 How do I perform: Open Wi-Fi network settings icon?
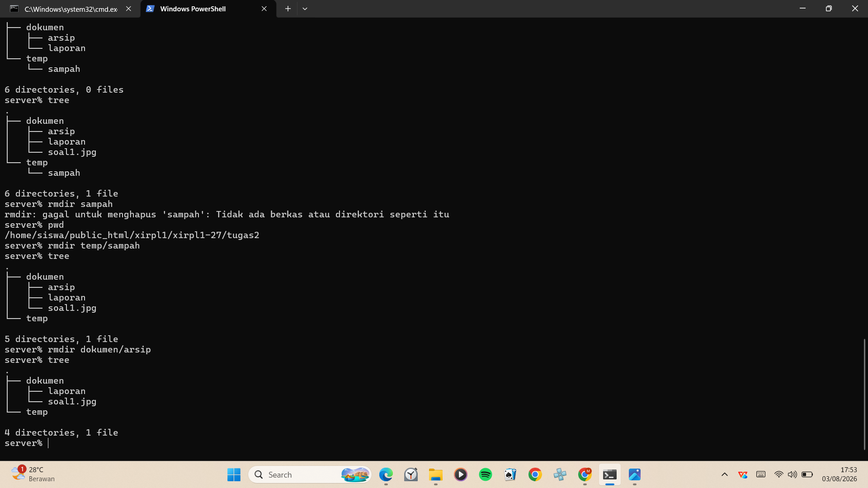[x=778, y=475]
